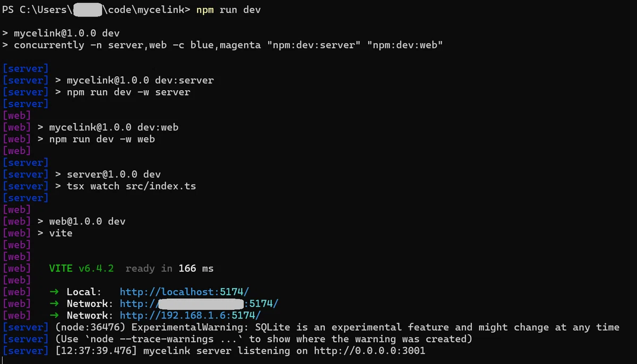The height and width of the screenshot is (364, 637).
Task: Click the PS prompt path ending in mycelink
Action: point(96,10)
